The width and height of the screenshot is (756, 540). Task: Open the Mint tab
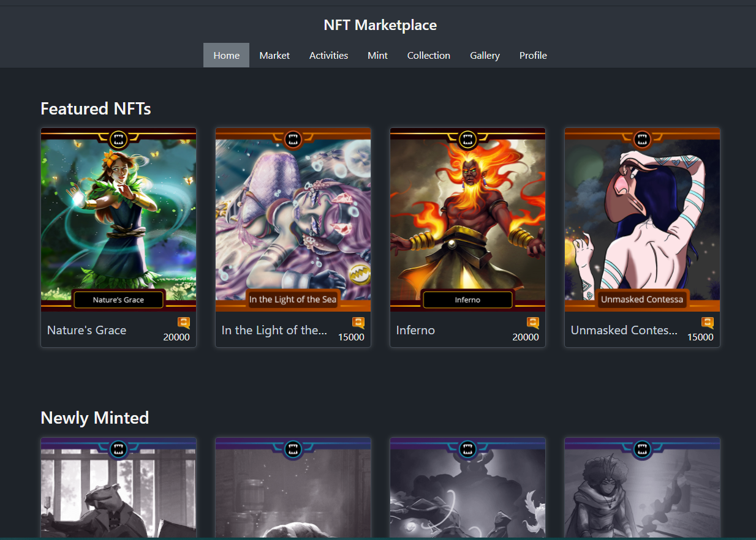(x=377, y=55)
